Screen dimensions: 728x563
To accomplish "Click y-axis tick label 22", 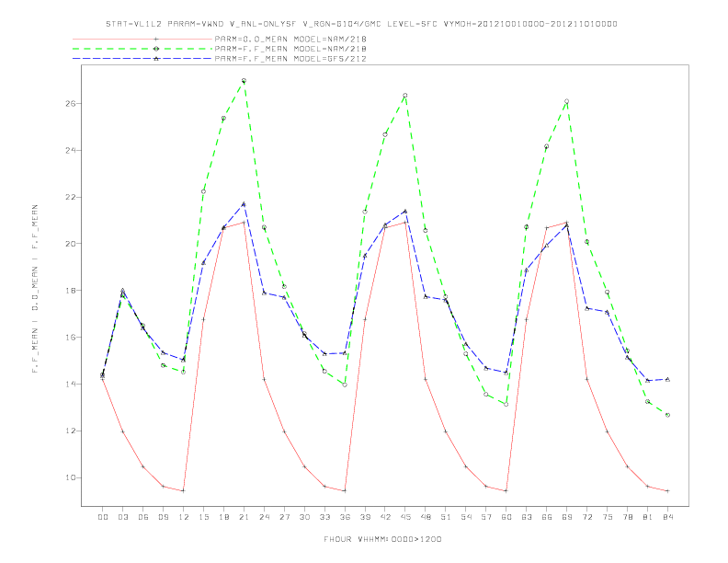I will pos(71,197).
